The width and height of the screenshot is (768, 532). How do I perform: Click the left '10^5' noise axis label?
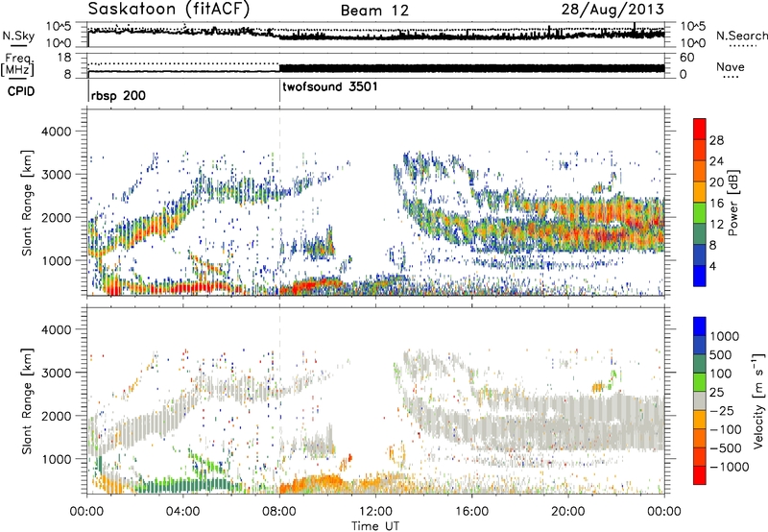point(59,26)
